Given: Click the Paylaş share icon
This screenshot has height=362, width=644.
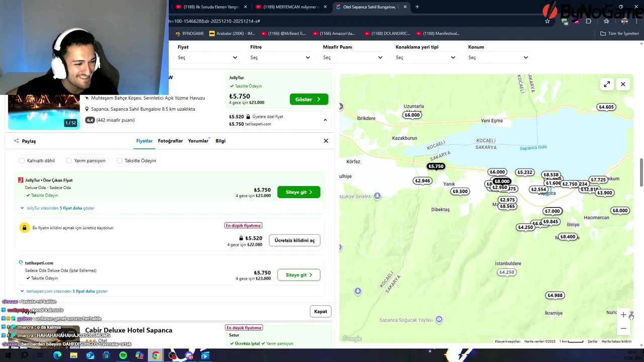Looking at the screenshot, I should pyautogui.click(x=17, y=141).
